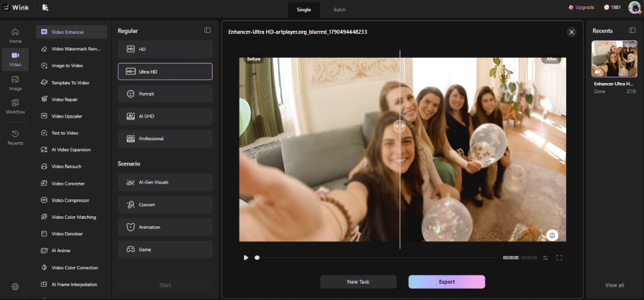Click the video file name title
The width and height of the screenshot is (644, 300).
[297, 31]
